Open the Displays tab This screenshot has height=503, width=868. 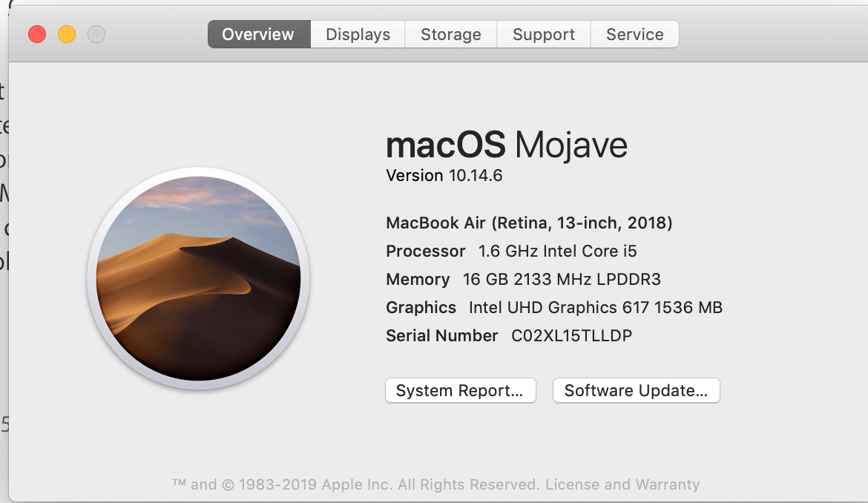tap(358, 35)
